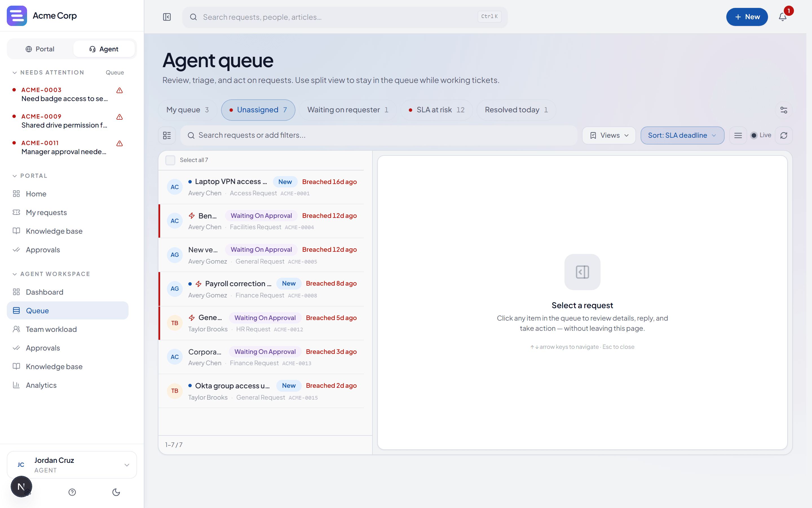Click priority bolt icon on ACME-0004 row
This screenshot has width=812, height=508.
[192, 216]
